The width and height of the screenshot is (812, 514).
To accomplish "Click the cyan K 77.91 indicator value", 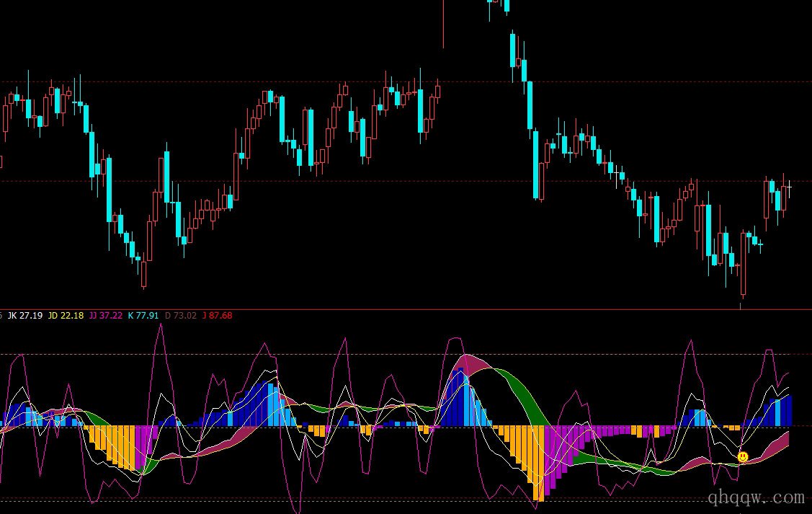I will pyautogui.click(x=143, y=316).
